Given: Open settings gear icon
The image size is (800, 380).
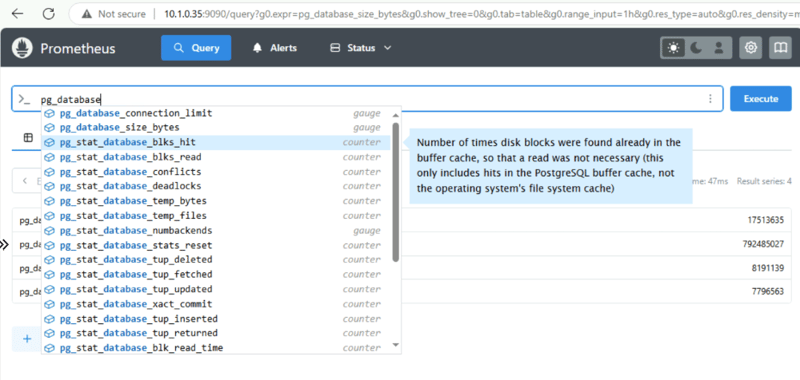Looking at the screenshot, I should (x=751, y=48).
